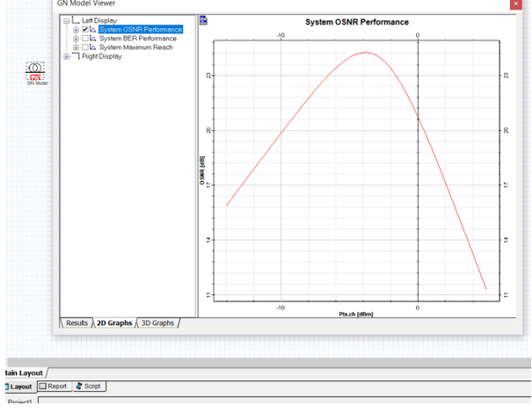The height and width of the screenshot is (413, 532).
Task: Select the Main Layout tab
Action: 25,373
